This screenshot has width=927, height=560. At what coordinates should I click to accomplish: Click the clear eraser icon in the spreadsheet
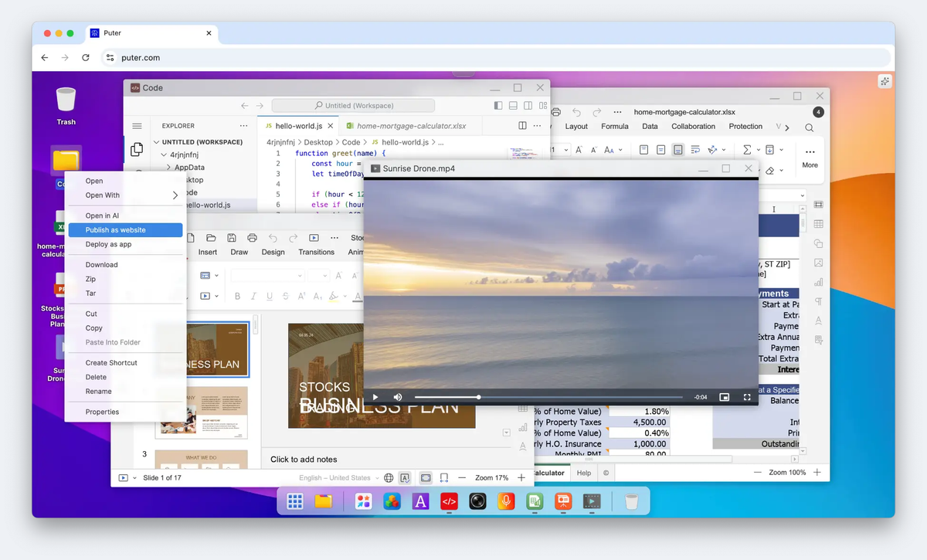(x=769, y=171)
